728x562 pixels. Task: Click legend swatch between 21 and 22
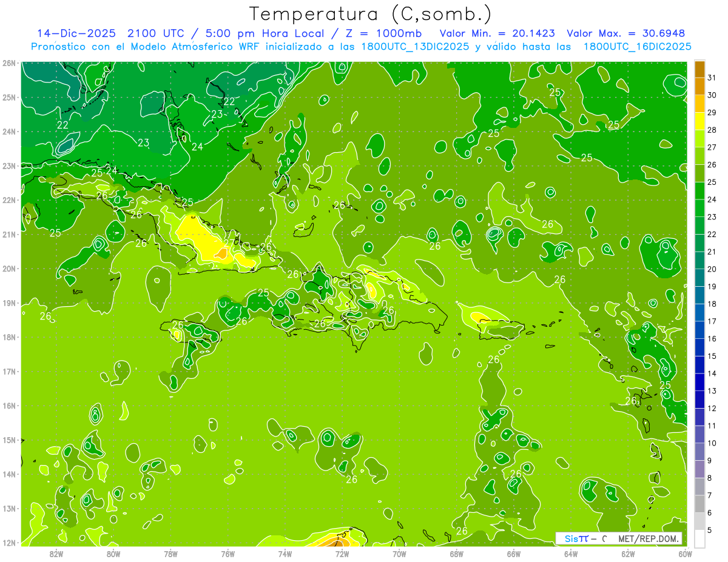tap(699, 243)
